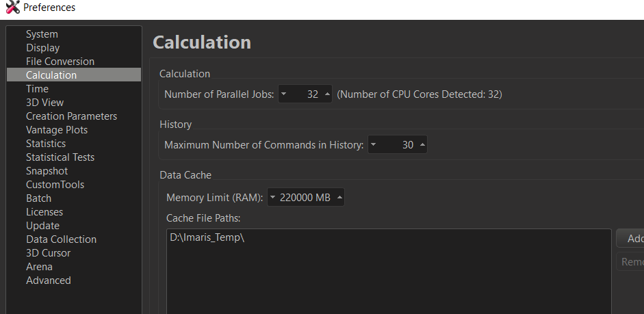The image size is (644, 314).
Task: Click the Add cache file path button
Action: 634,239
